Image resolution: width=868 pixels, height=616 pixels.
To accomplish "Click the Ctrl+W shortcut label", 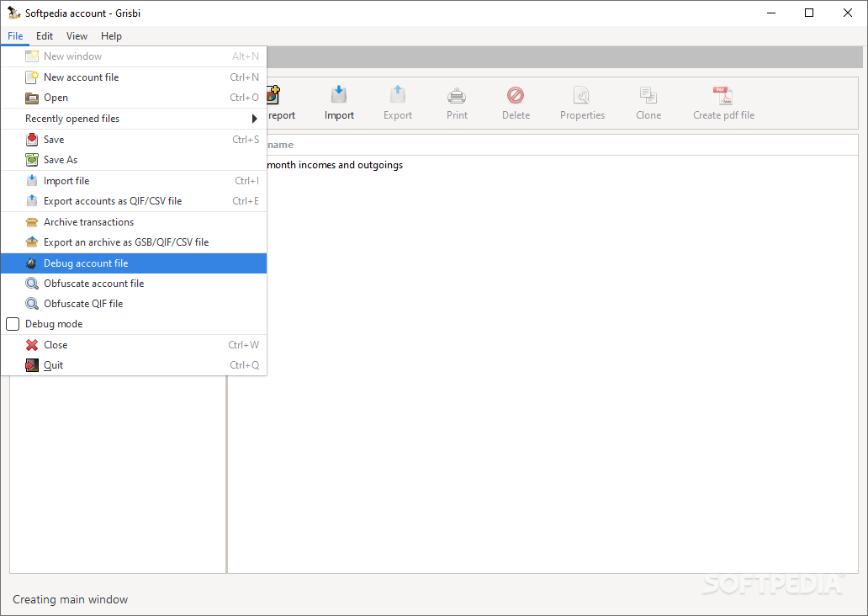I will click(x=244, y=345).
